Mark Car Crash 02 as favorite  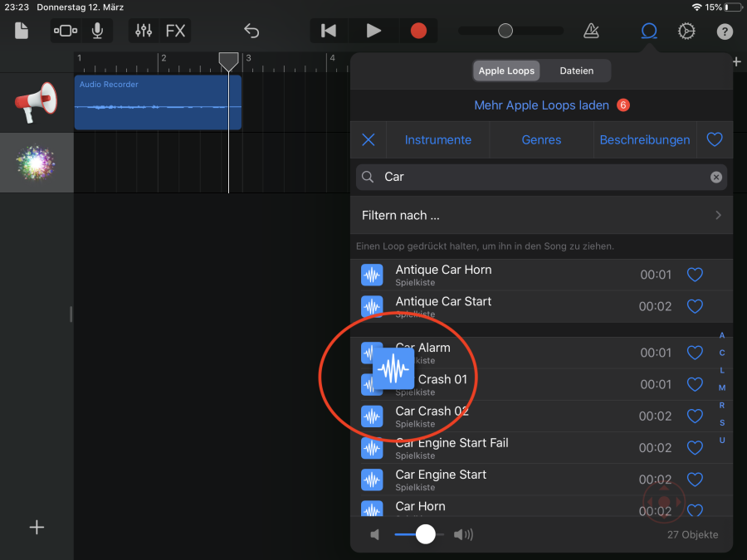click(x=695, y=416)
